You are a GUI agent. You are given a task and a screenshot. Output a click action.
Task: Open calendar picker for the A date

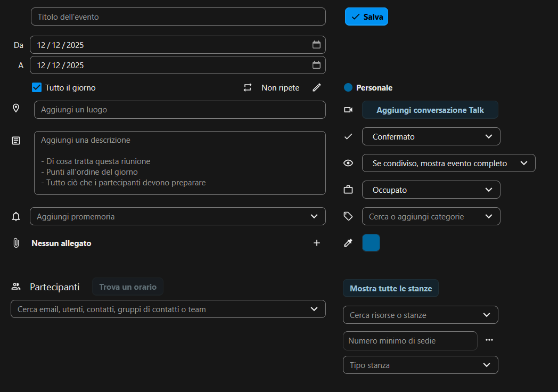pos(316,65)
